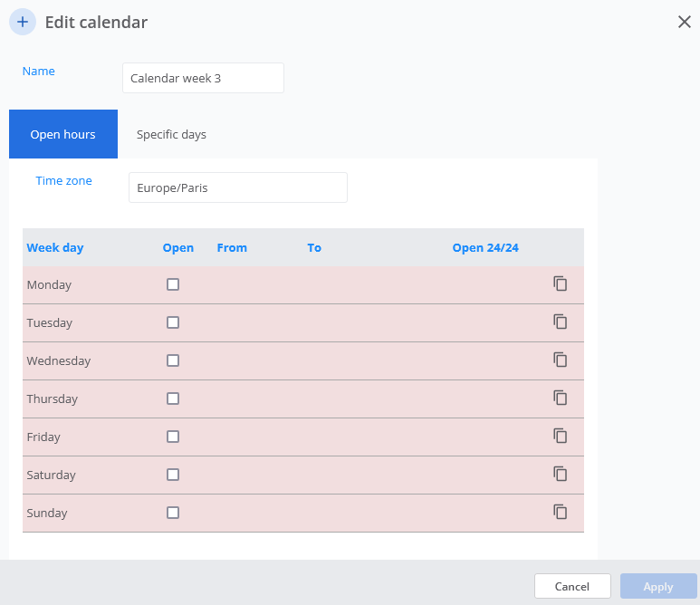
Task: Switch to the Specific days tab
Action: [171, 134]
